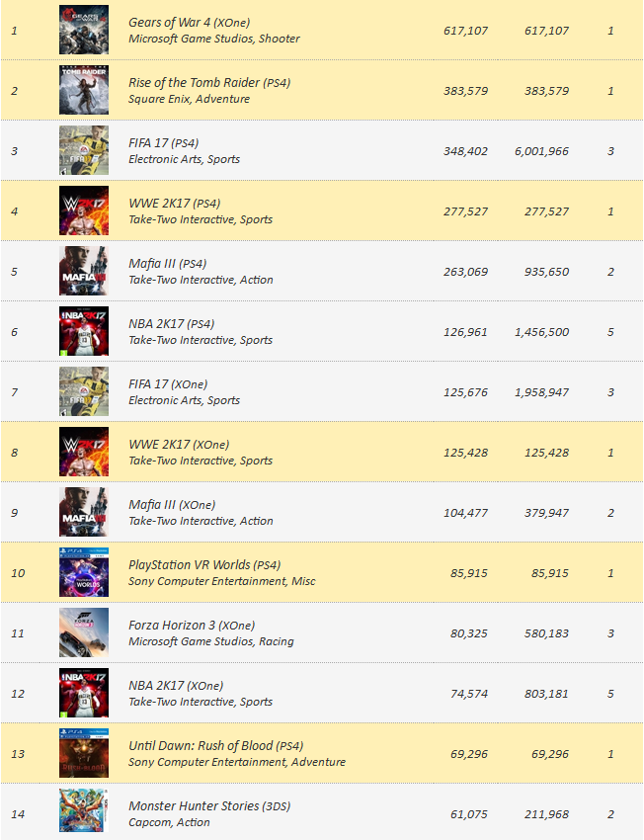Open the PlayStation VR Worlds title link
Screen dimensions: 644x840
[x=190, y=565]
